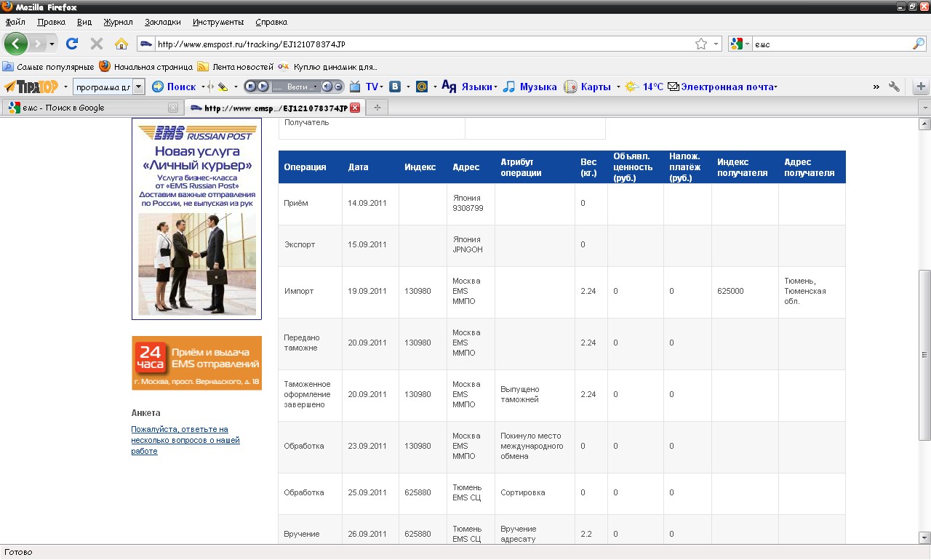Play the toolbar radio player
Viewport: 931px width, 560px height.
point(263,87)
